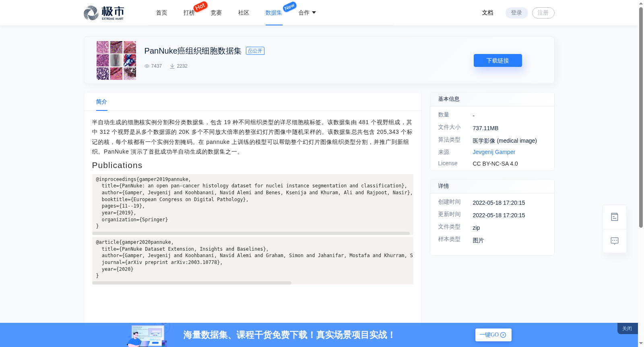Expand the 合作 dropdown menu
This screenshot has width=644, height=347.
(307, 13)
